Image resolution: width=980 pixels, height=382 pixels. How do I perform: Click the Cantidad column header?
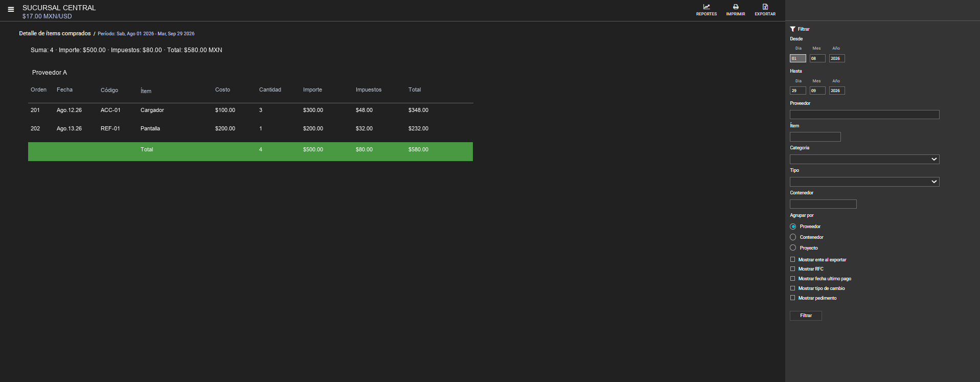270,90
